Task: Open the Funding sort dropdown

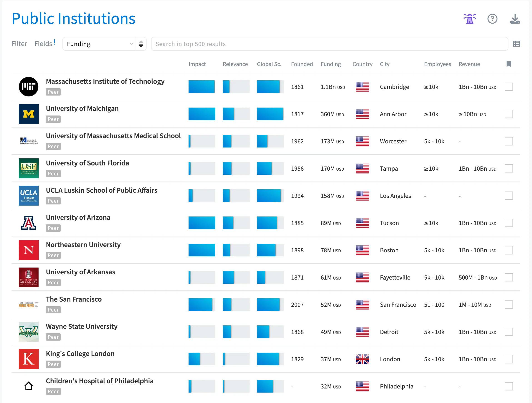Action: (99, 44)
